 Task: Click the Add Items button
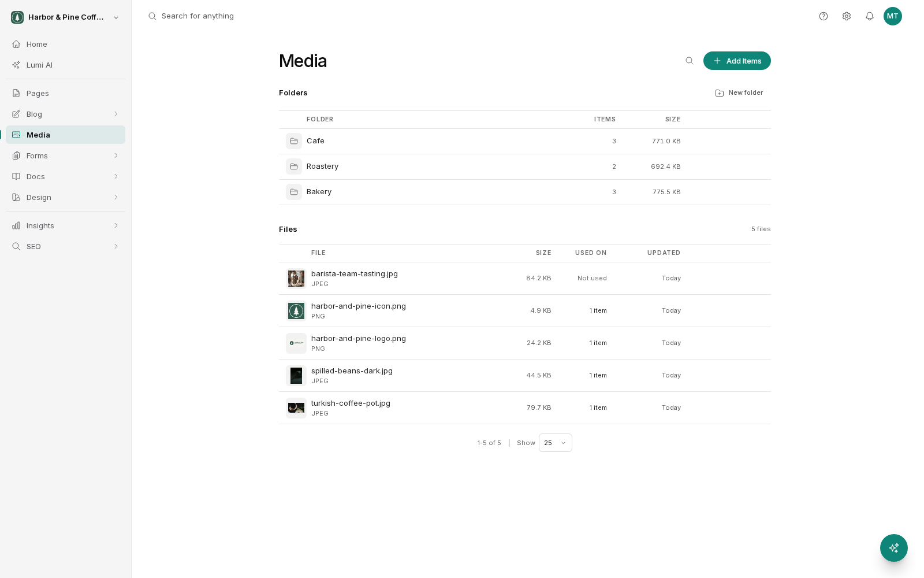click(x=737, y=61)
